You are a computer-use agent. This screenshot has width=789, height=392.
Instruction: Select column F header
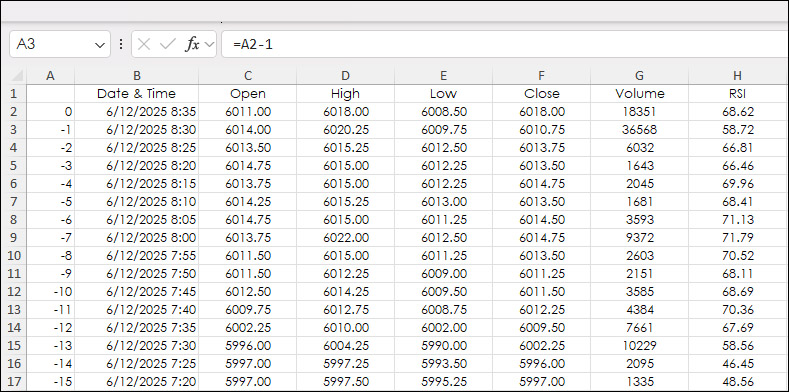pos(541,76)
